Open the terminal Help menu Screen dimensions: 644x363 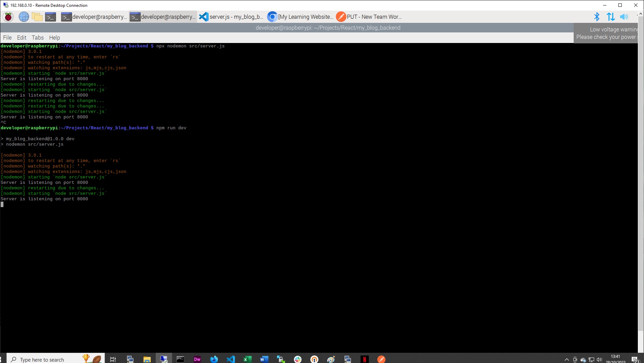point(54,38)
